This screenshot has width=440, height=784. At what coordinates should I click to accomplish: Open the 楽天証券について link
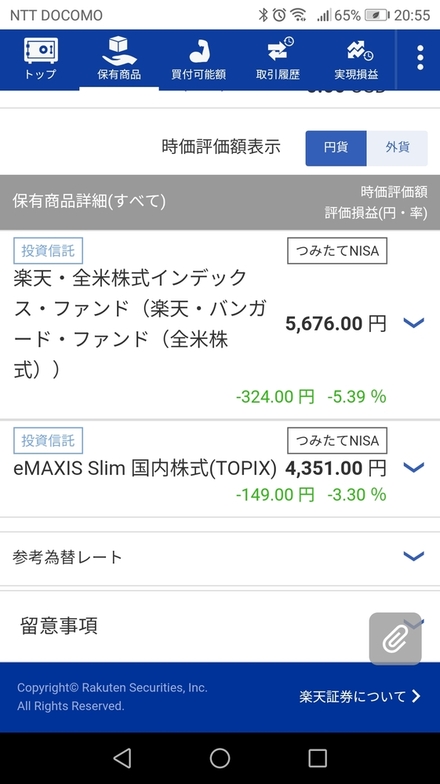(360, 696)
